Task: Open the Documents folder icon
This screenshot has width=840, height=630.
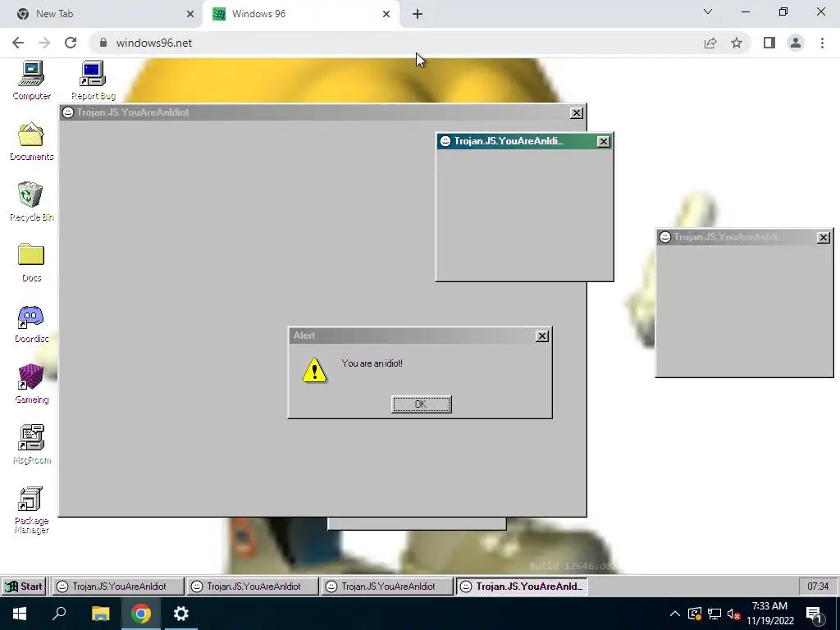Action: tap(31, 141)
